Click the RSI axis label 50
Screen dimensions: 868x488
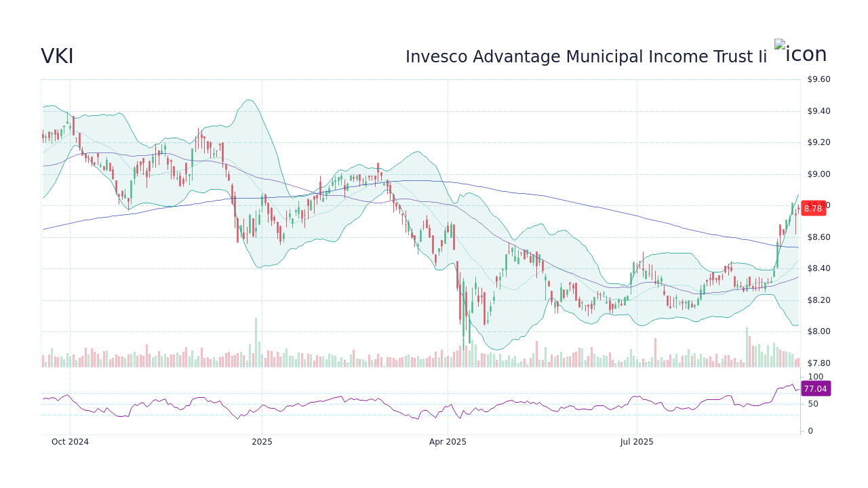(812, 404)
